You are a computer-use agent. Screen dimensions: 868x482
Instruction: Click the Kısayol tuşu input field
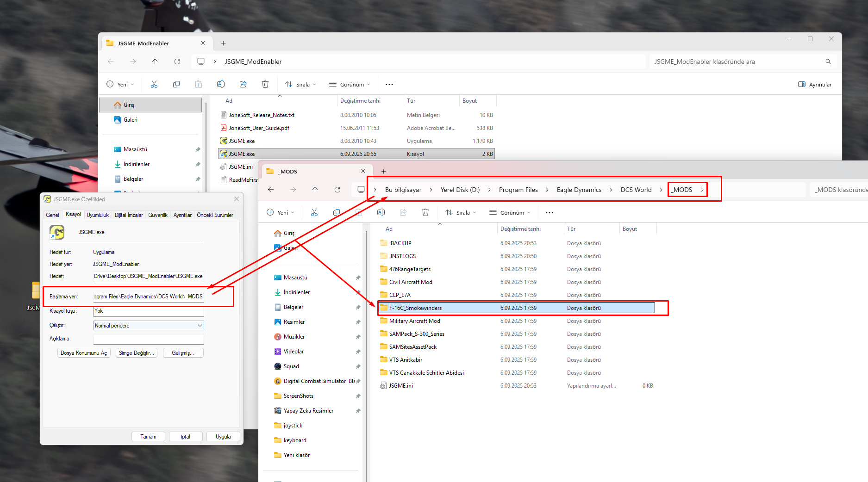148,311
